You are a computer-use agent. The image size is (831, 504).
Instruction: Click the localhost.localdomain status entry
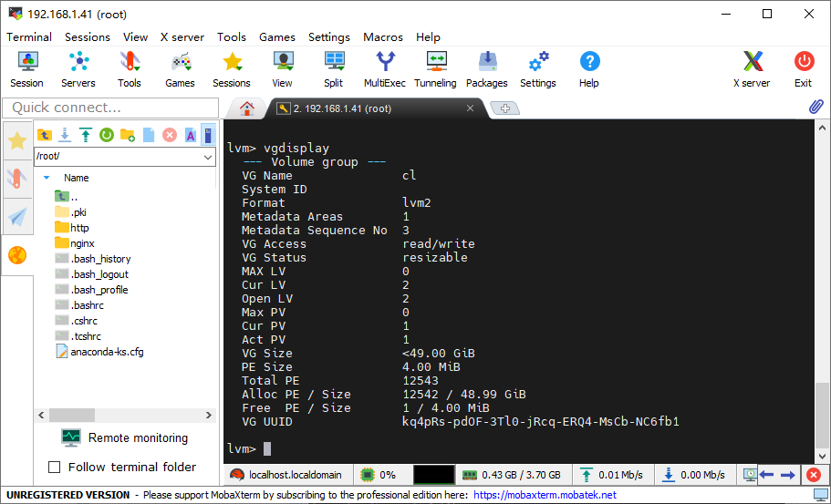click(287, 475)
